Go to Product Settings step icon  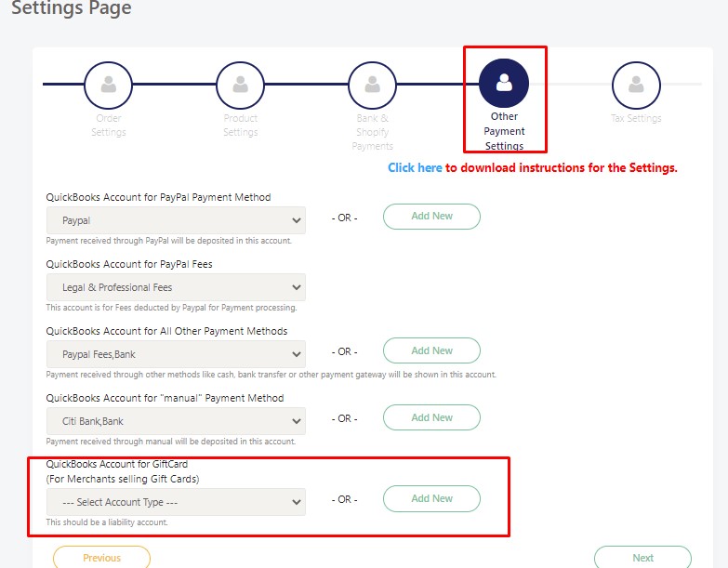point(240,85)
